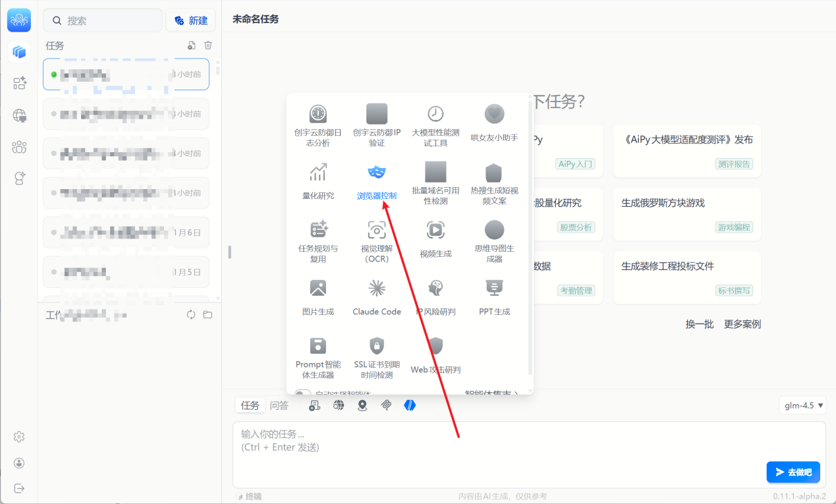Image resolution: width=836 pixels, height=504 pixels.
Task: Open the glm-4.5 model dropdown
Action: coord(802,406)
